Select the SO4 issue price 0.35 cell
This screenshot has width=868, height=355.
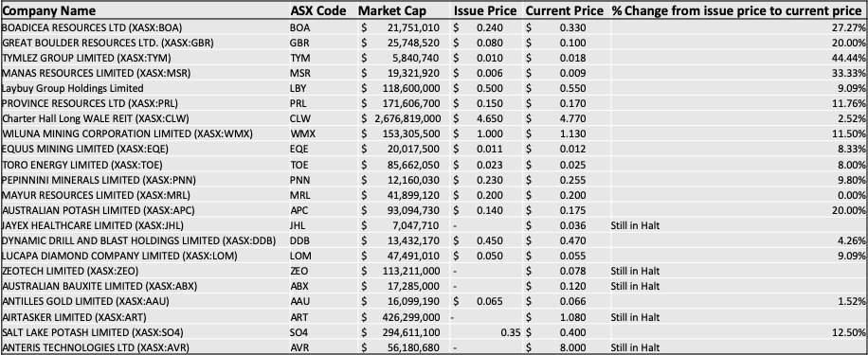click(486, 332)
